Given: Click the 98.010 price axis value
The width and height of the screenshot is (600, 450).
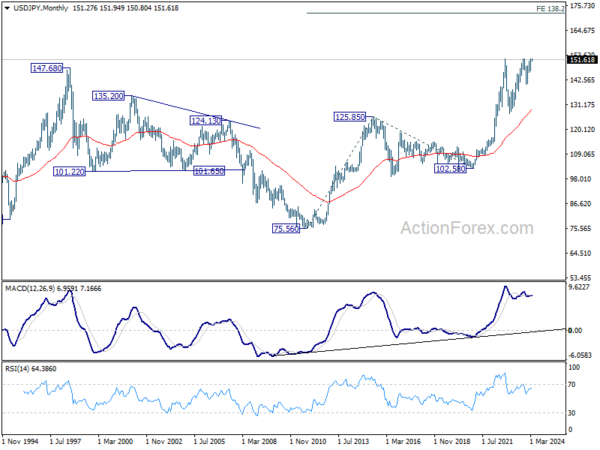Looking at the screenshot, I should [x=582, y=179].
